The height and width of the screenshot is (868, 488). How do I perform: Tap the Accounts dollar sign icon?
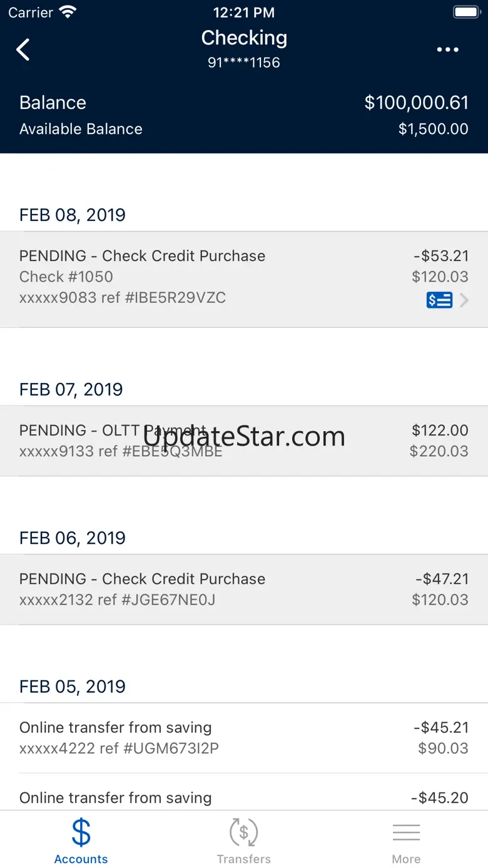(81, 832)
